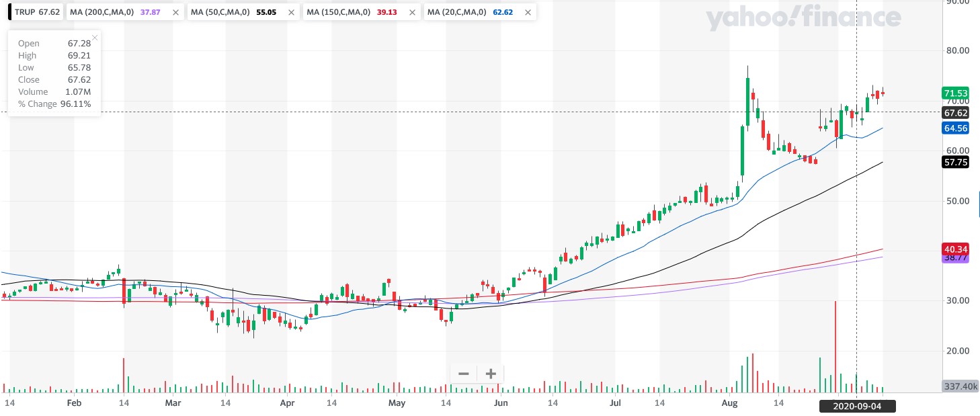Zoom out the chart with minus button
Viewport: 980px width, 416px height.
464,374
